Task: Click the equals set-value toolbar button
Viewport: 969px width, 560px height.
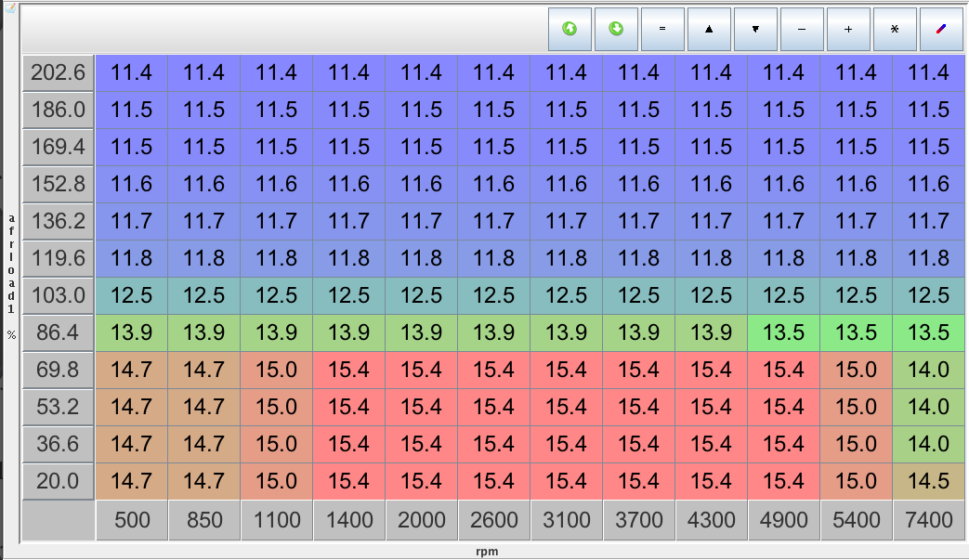Action: tap(662, 29)
